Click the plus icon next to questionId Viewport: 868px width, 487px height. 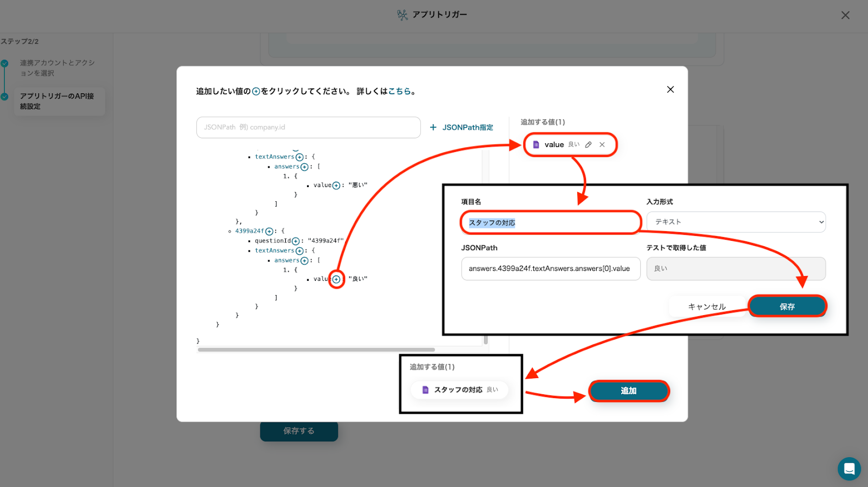(295, 241)
